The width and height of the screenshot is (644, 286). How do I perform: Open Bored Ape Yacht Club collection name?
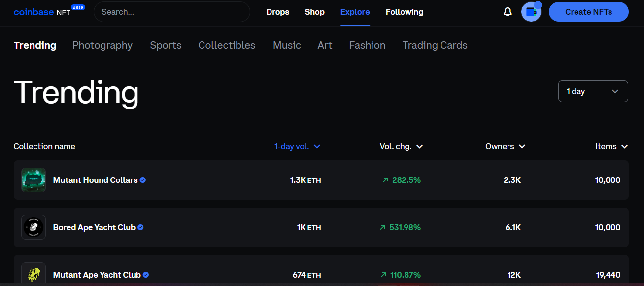tap(94, 227)
